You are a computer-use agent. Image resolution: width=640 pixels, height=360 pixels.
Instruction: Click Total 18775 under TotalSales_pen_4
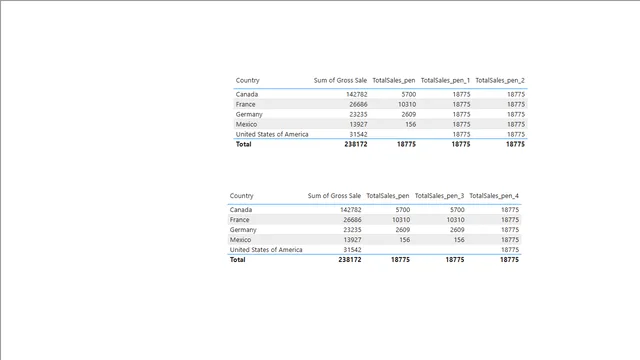pyautogui.click(x=509, y=260)
